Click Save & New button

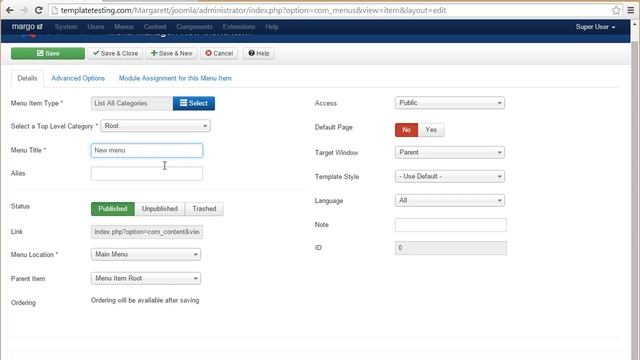pos(171,53)
